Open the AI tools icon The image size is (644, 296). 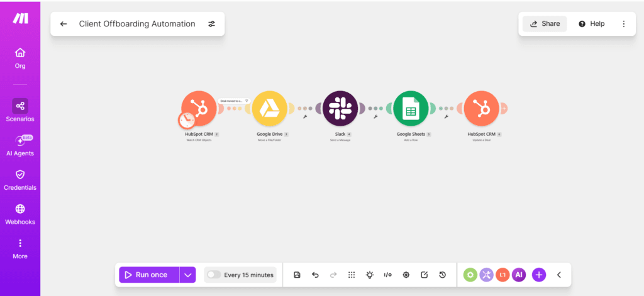[519, 275]
